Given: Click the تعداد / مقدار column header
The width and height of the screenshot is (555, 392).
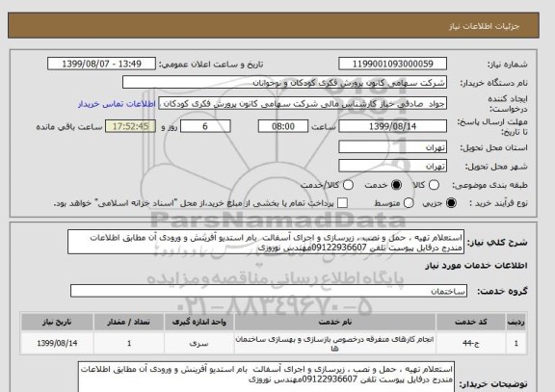Looking at the screenshot, I should pyautogui.click(x=129, y=322).
